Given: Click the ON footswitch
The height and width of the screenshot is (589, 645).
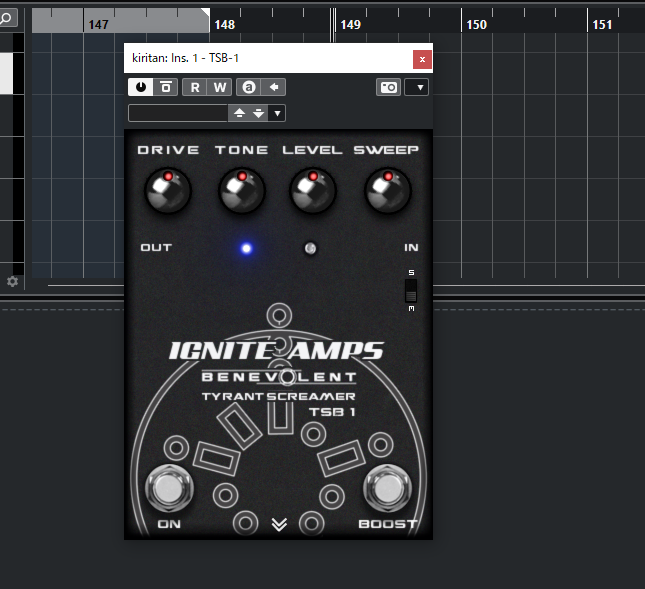Looking at the screenshot, I should point(169,488).
